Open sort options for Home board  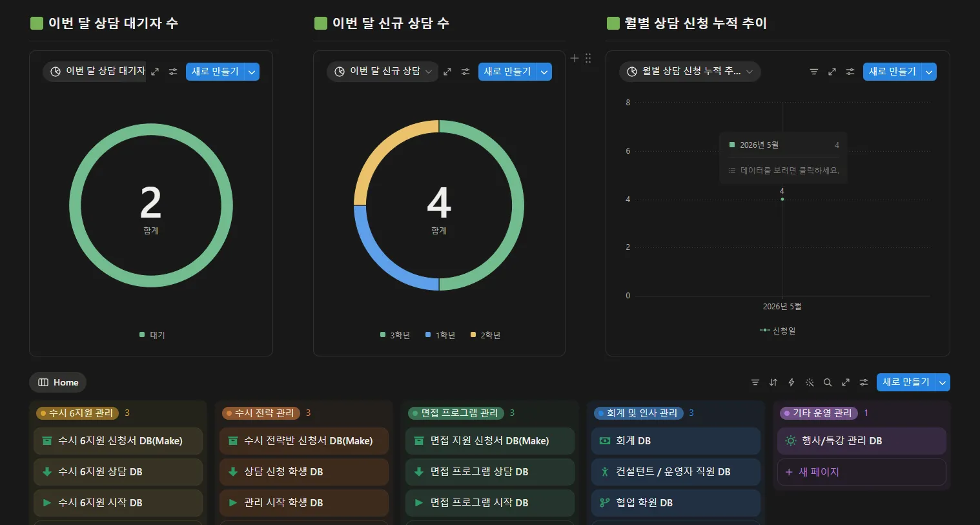point(773,382)
